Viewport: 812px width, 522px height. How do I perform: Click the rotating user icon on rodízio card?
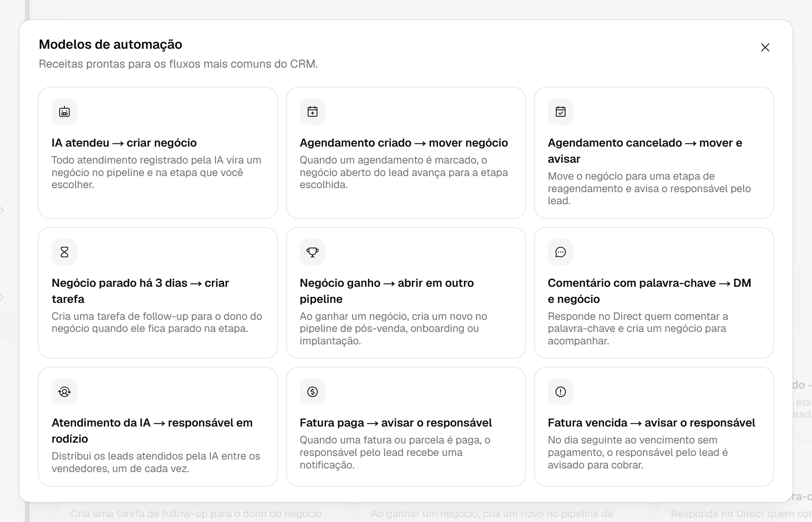[x=64, y=391]
